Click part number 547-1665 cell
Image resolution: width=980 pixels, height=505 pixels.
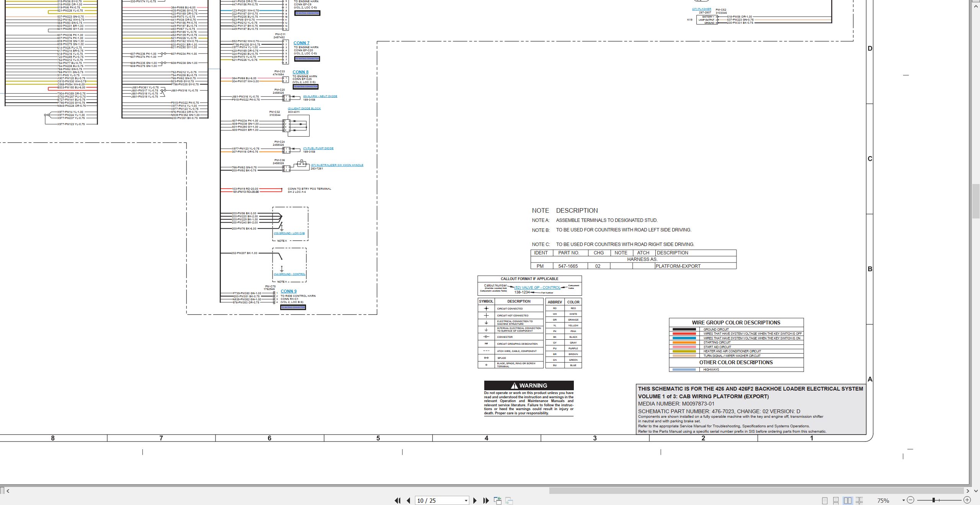(x=568, y=266)
